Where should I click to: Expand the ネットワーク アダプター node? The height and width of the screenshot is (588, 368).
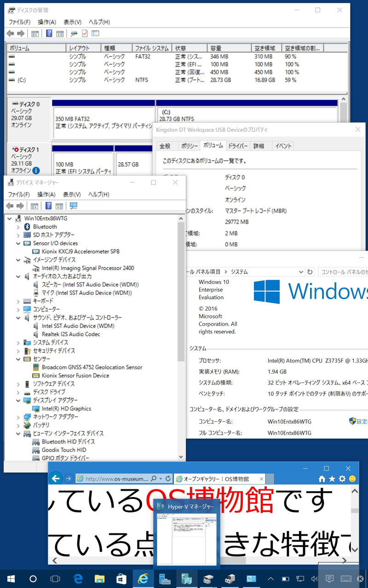coord(18,417)
